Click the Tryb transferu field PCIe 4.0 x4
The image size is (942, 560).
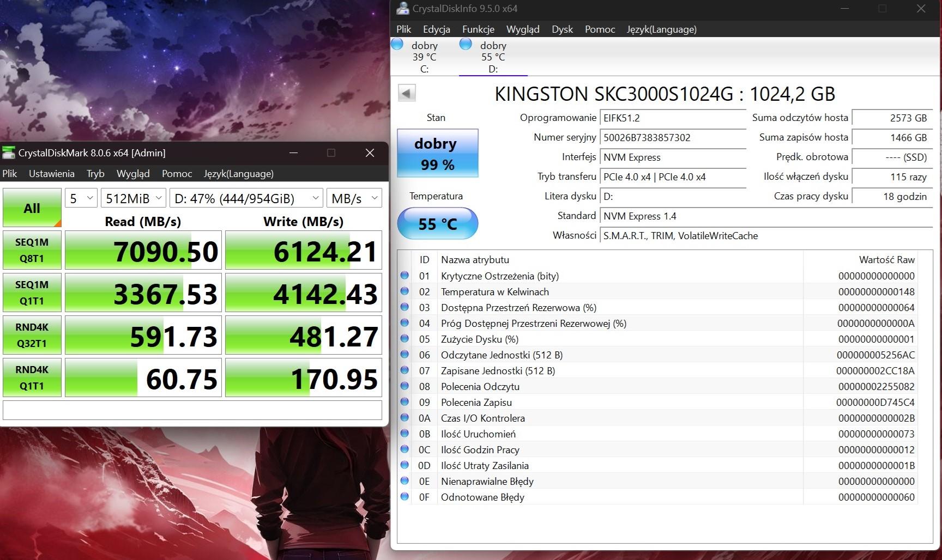tap(673, 177)
